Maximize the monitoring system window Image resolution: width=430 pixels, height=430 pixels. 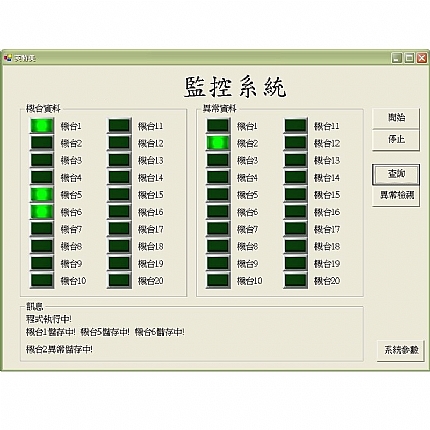(409, 58)
